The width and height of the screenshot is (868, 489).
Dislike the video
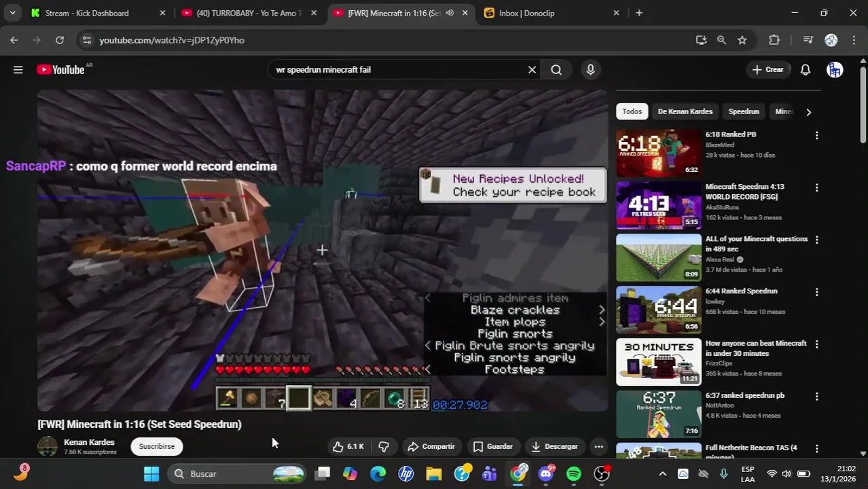(384, 446)
